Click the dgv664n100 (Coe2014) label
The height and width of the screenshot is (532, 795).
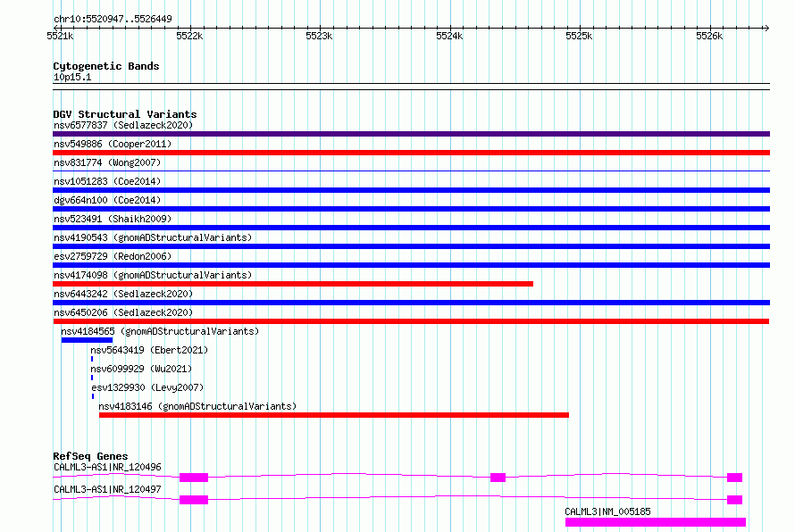(x=107, y=200)
